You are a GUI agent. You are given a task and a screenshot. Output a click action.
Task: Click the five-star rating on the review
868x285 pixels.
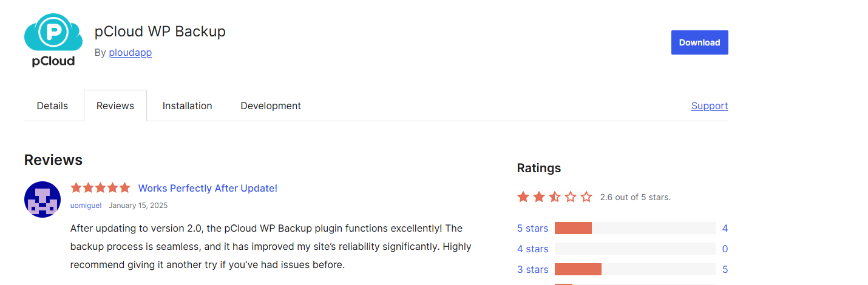pos(100,188)
